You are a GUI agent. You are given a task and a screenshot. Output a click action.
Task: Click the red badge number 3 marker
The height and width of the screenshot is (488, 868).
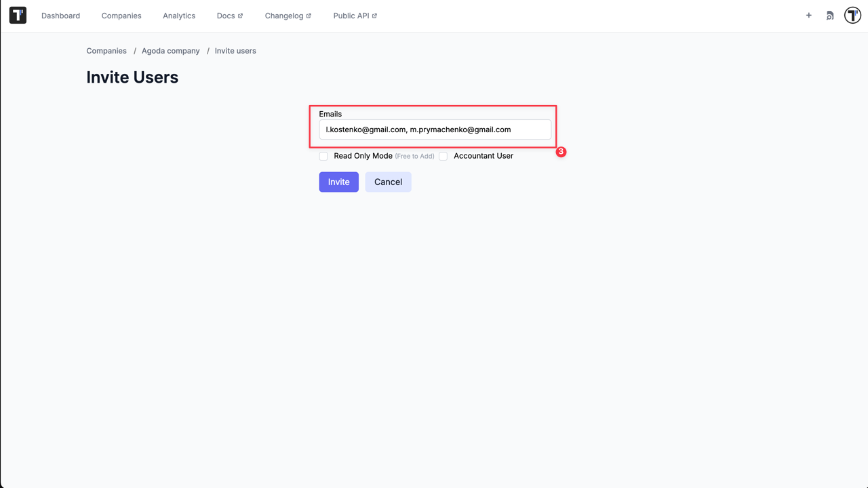click(561, 152)
